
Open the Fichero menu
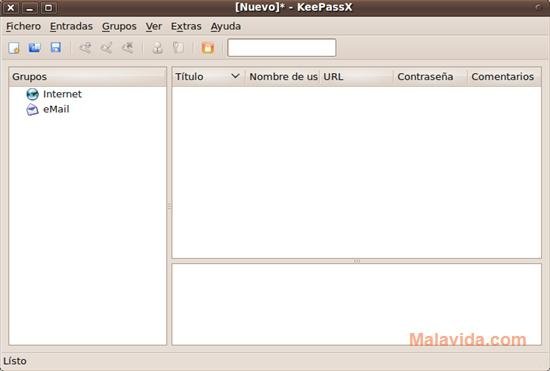23,26
